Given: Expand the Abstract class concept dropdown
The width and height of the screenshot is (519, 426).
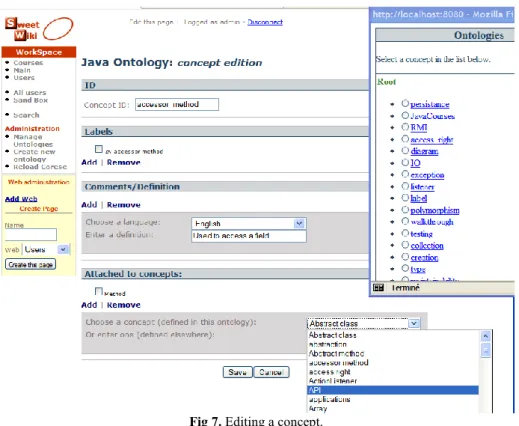Looking at the screenshot, I should [x=414, y=323].
